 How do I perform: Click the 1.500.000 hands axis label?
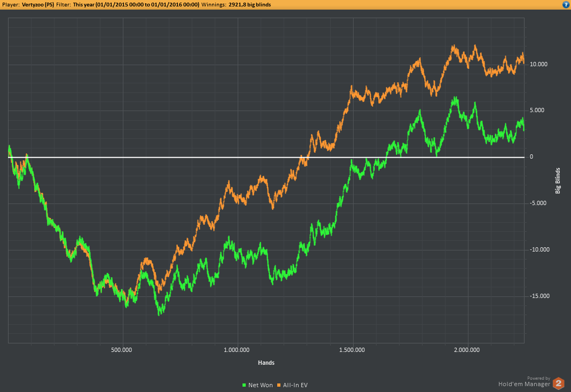352,350
